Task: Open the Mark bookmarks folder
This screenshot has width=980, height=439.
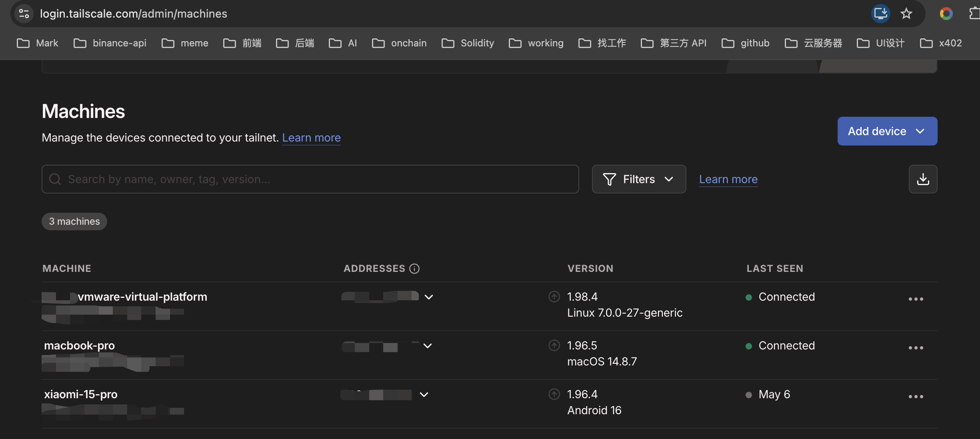Action: (x=38, y=43)
